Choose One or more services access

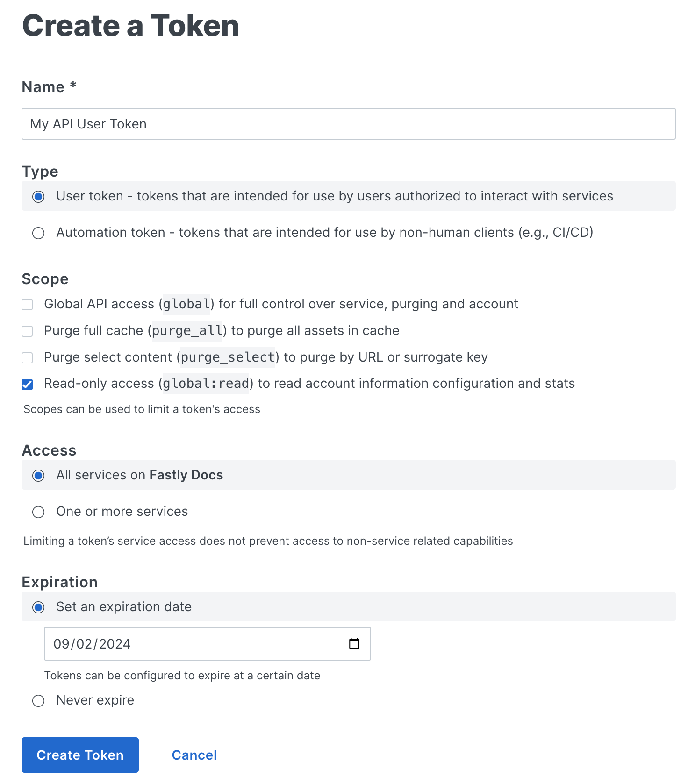pyautogui.click(x=38, y=512)
